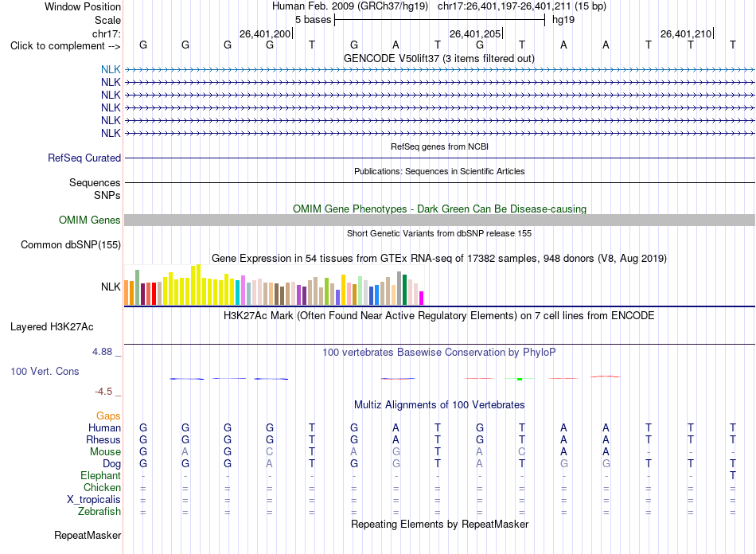The image size is (756, 554).
Task: Open the H3K27Ac Mark ENCODE track title
Action: (x=439, y=316)
